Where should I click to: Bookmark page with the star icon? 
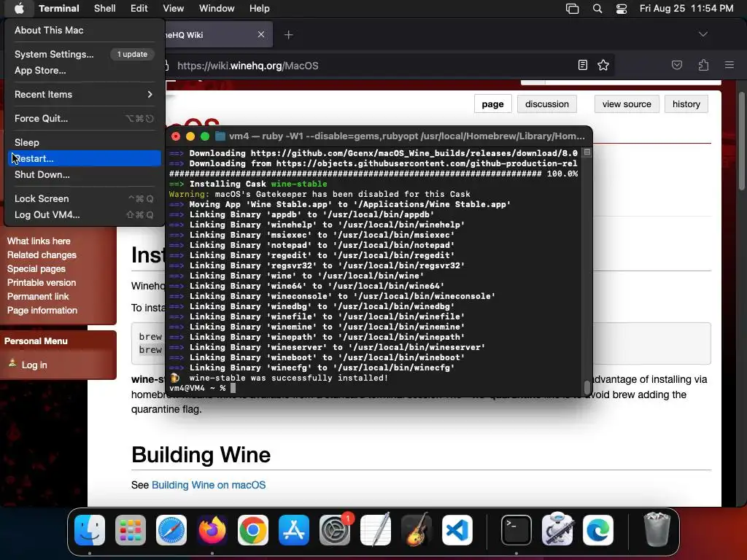[603, 65]
